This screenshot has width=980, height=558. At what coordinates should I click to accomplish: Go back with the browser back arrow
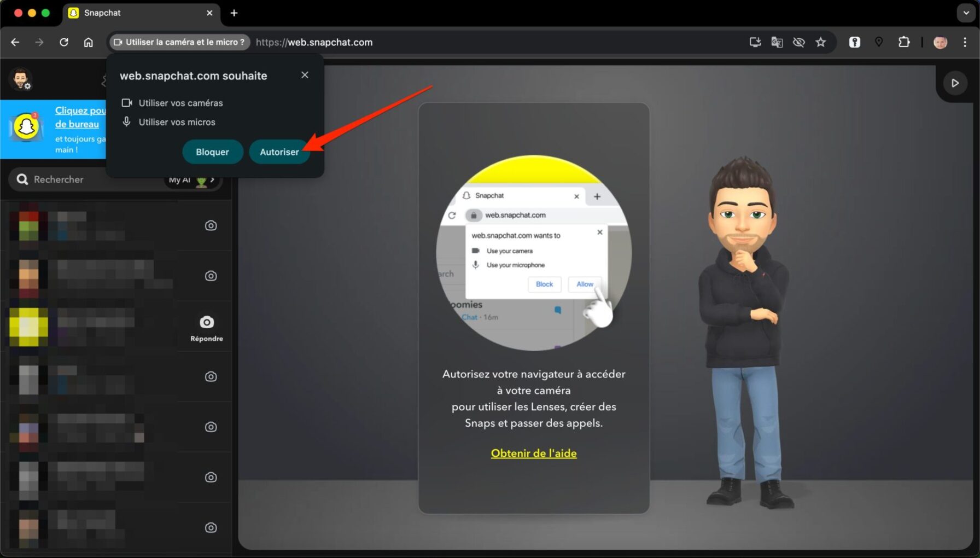15,42
